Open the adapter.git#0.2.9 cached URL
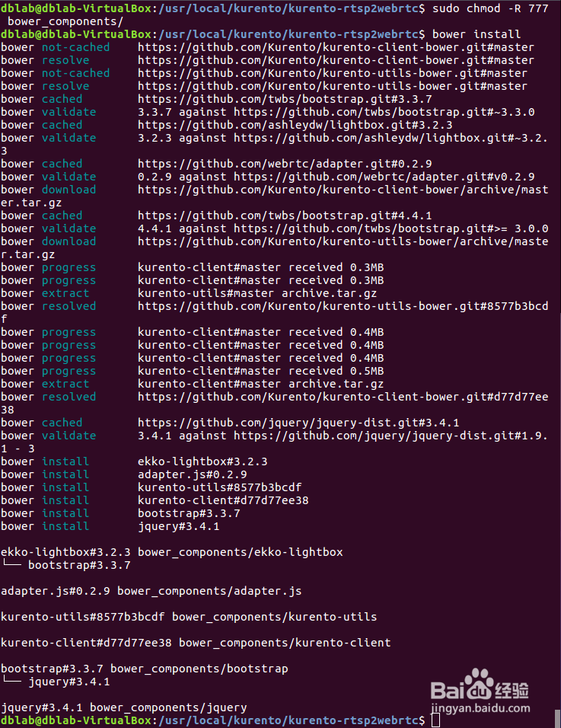This screenshot has width=561, height=728. (285, 164)
